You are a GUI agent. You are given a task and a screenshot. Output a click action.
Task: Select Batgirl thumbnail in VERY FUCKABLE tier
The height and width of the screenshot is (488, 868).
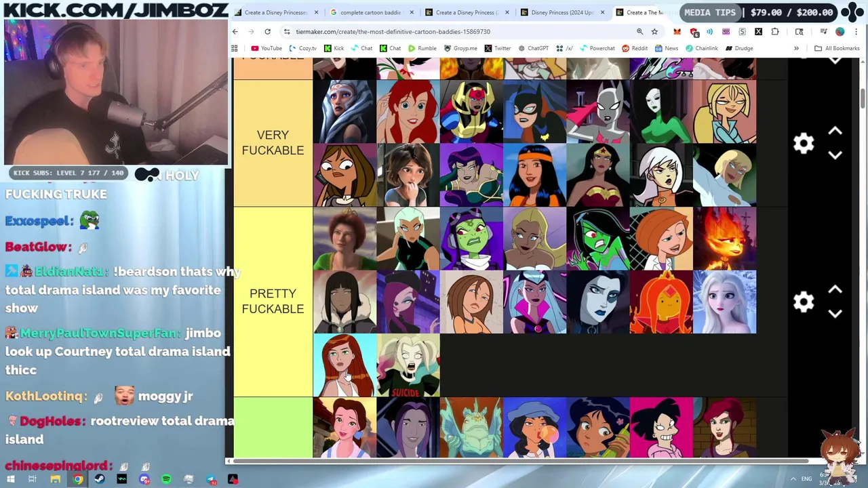(534, 112)
